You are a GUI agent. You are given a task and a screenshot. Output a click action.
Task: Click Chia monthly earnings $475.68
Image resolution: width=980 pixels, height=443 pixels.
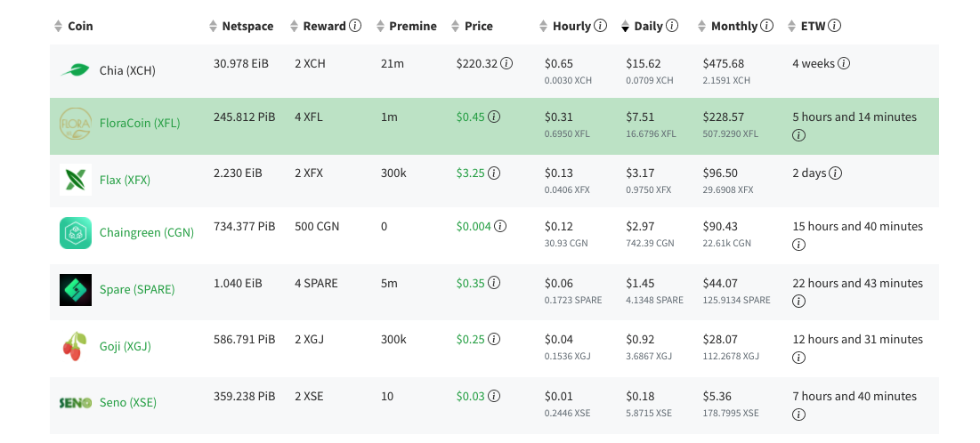[723, 63]
